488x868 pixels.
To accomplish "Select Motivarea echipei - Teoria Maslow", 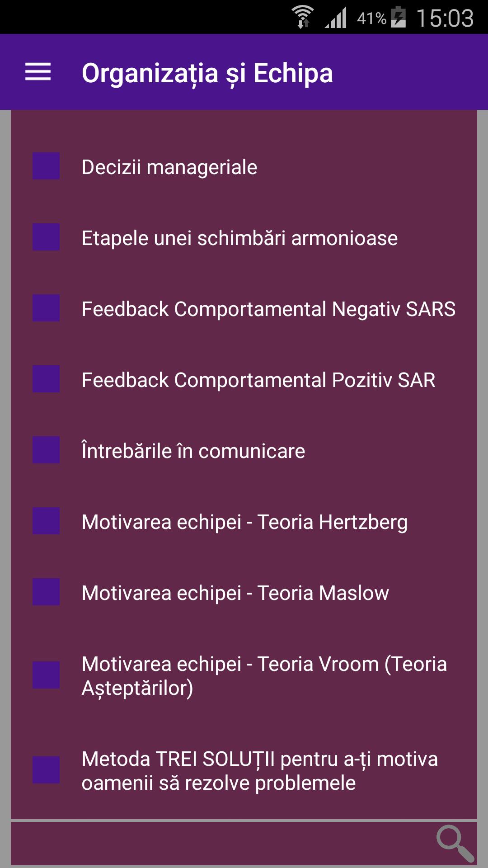I will [x=235, y=593].
